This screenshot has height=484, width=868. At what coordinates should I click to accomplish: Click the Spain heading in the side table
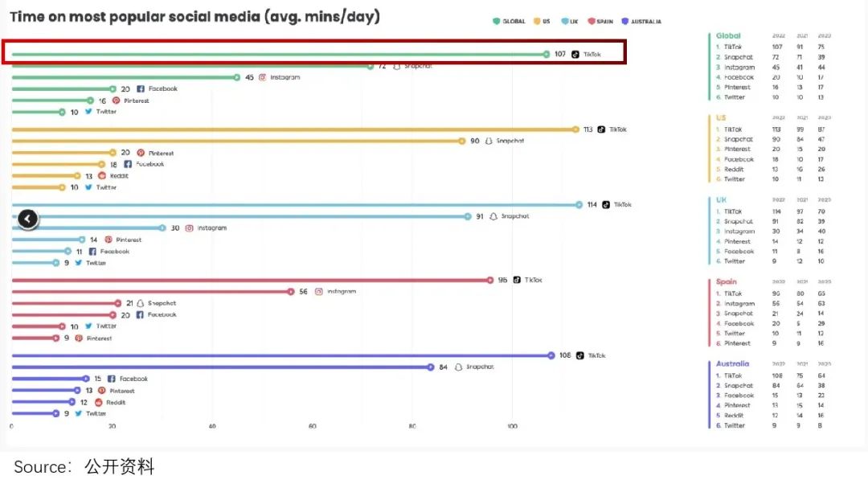point(726,282)
